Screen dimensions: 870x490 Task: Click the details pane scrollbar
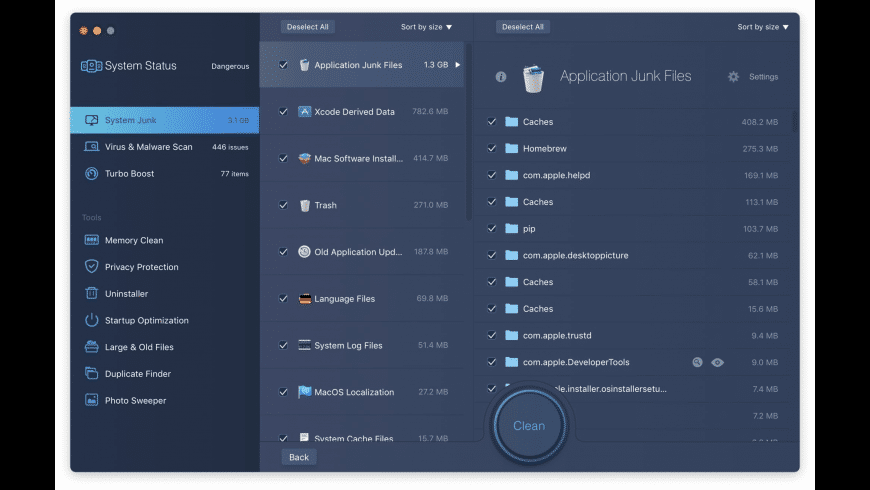point(795,121)
